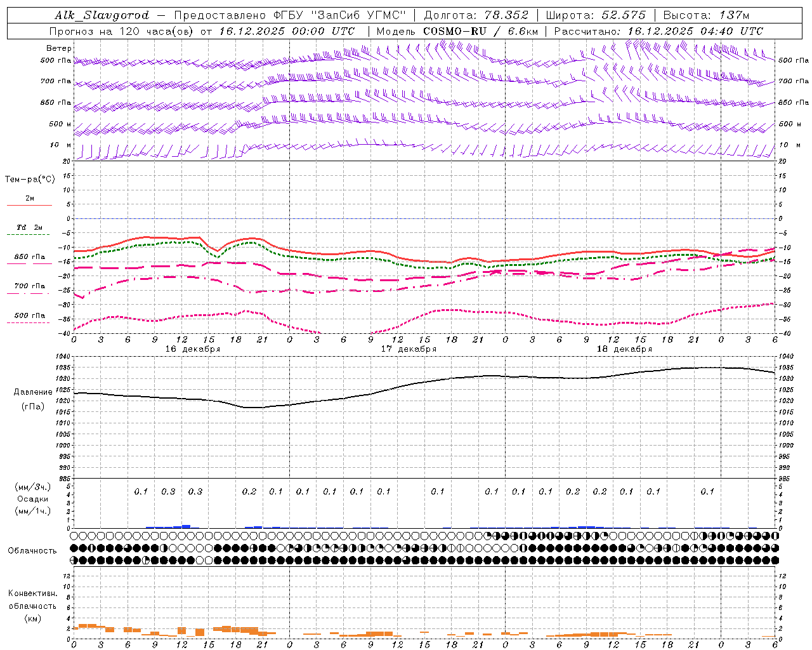Select the "Прогноз на 120 часа(ов)" text

122,31
